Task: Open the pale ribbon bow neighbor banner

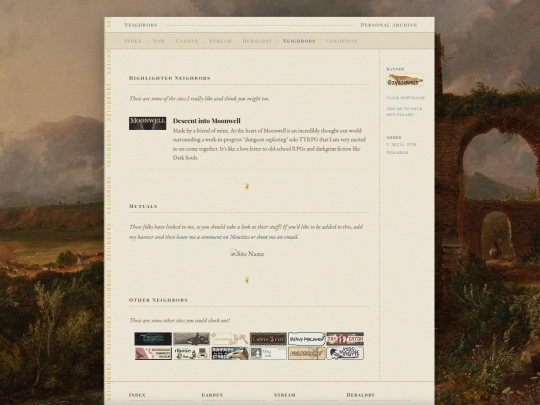Action: [x=230, y=339]
